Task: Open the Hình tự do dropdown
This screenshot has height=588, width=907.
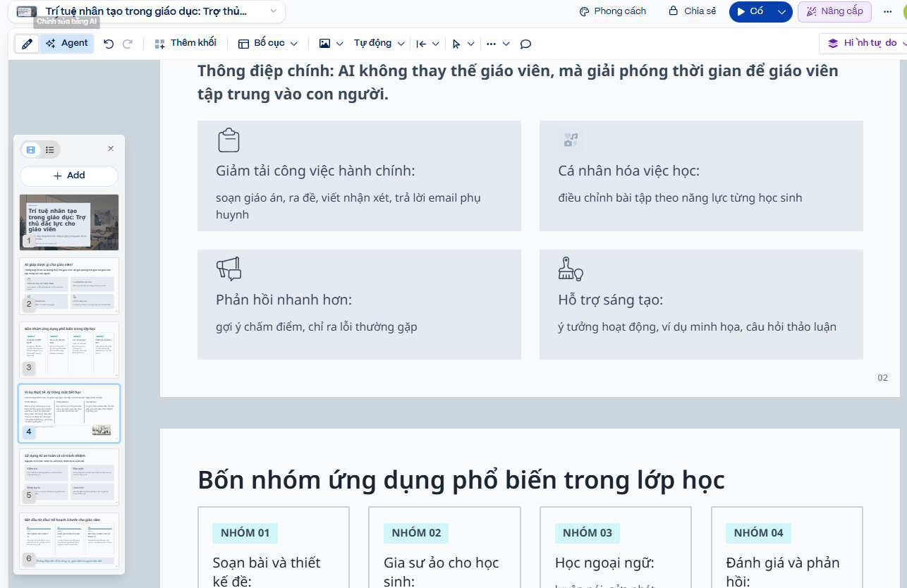Action: [865, 43]
